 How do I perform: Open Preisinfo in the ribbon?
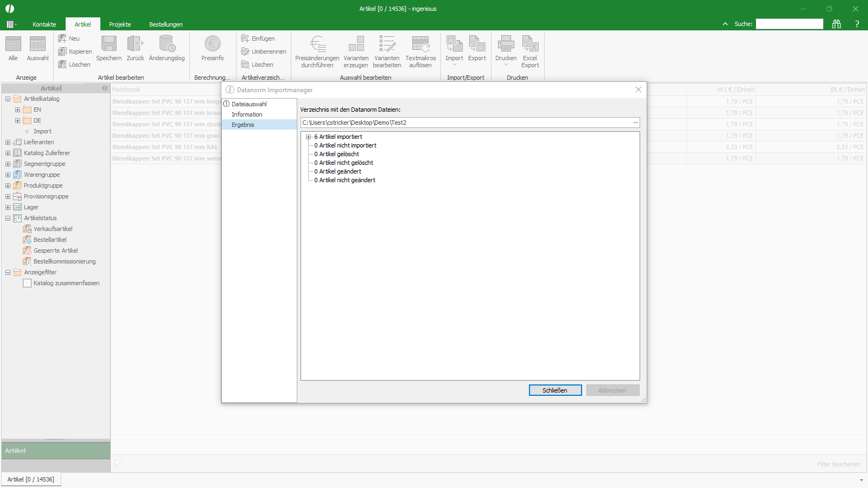click(x=212, y=49)
